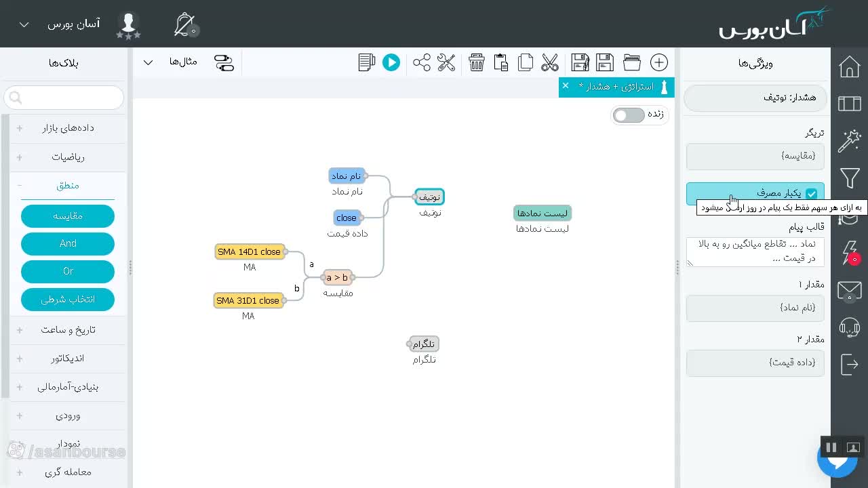Run the strategy with the blue play icon
This screenshot has height=488, width=868.
tap(391, 62)
